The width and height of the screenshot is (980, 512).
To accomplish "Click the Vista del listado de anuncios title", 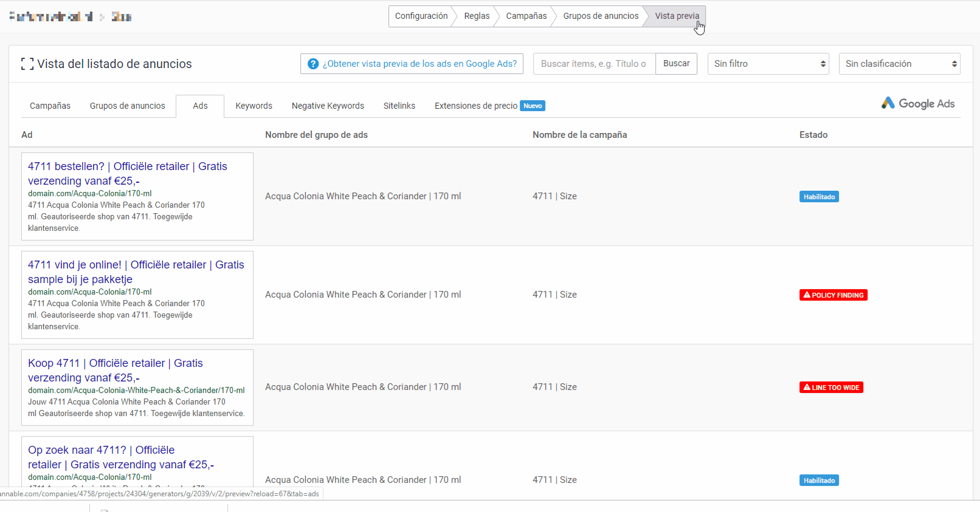I will point(114,64).
